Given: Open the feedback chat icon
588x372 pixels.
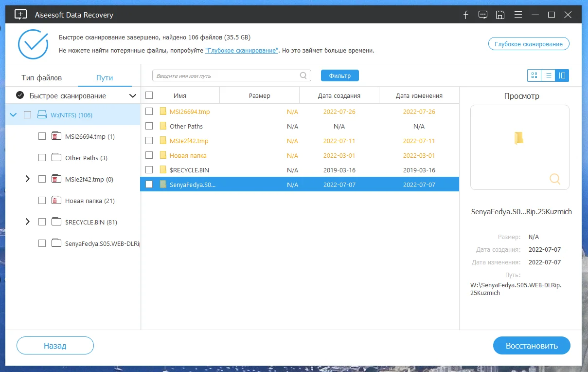Looking at the screenshot, I should 482,15.
